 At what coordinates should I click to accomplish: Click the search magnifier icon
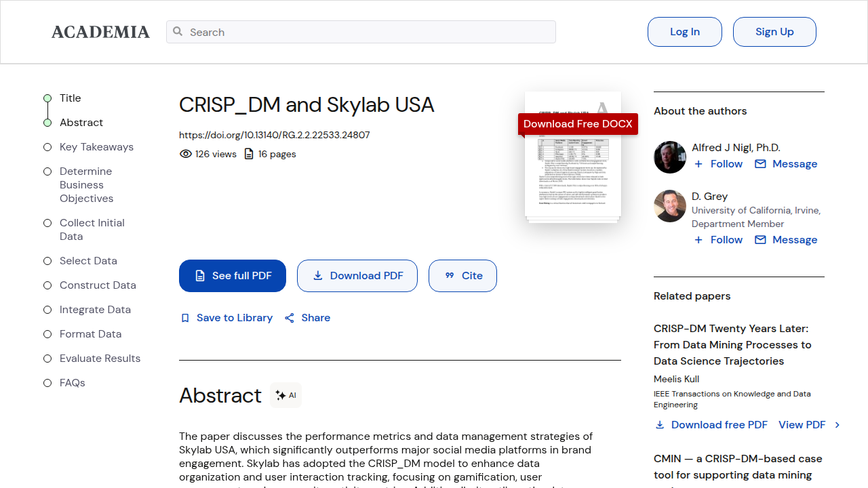[178, 31]
